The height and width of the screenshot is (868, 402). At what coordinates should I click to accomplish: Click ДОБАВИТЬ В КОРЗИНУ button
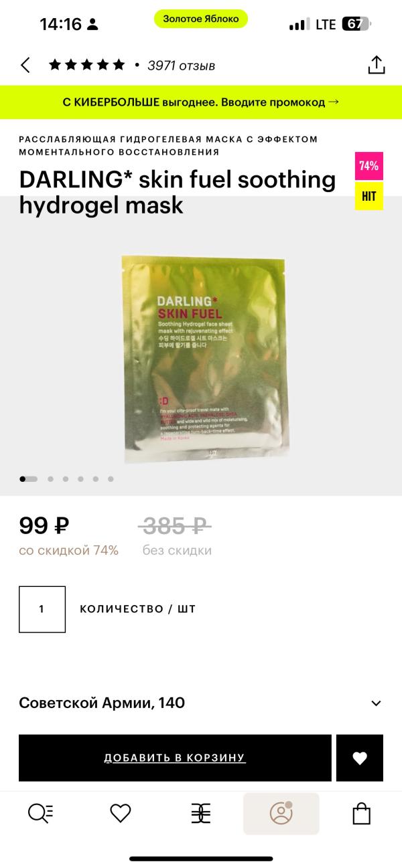(175, 758)
